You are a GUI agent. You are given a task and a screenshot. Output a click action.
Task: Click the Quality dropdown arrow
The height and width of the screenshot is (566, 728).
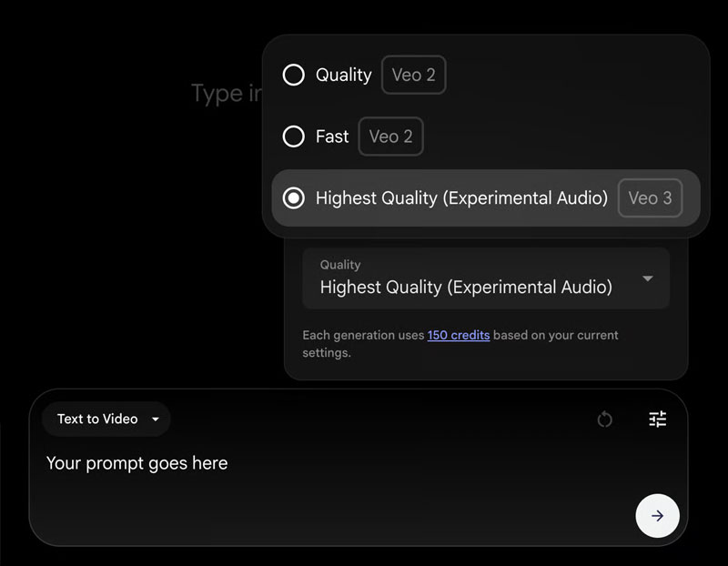[x=647, y=278]
